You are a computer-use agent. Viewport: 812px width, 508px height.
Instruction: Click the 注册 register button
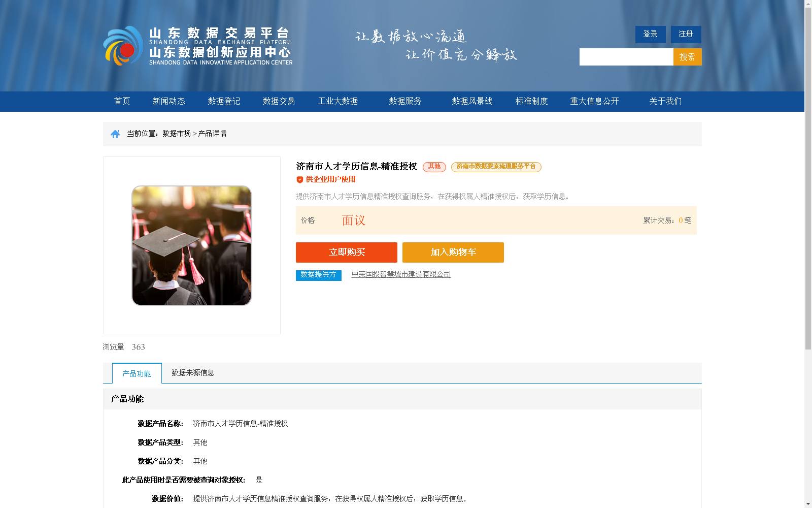click(686, 35)
